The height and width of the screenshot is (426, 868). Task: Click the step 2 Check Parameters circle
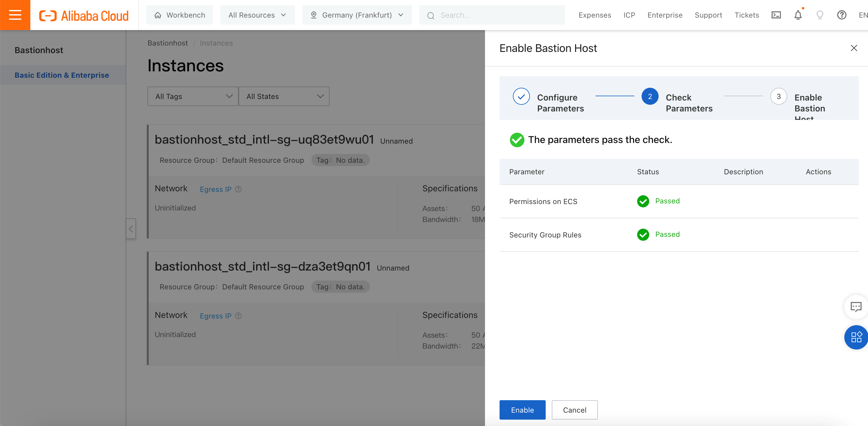650,96
